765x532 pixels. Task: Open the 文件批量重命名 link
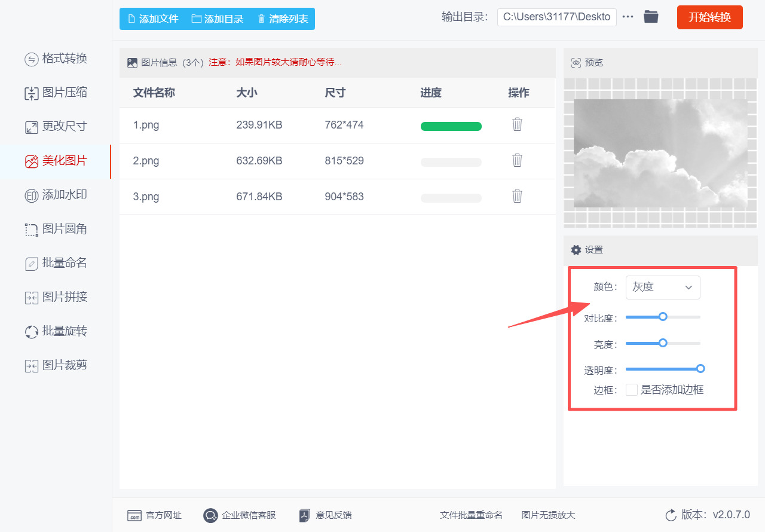point(471,515)
